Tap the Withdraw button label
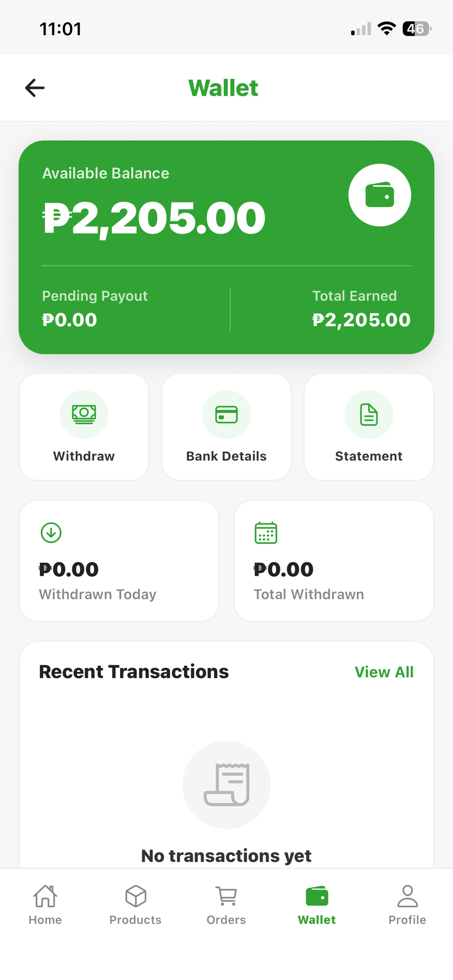Screen dimensions: 453x980 coord(84,456)
